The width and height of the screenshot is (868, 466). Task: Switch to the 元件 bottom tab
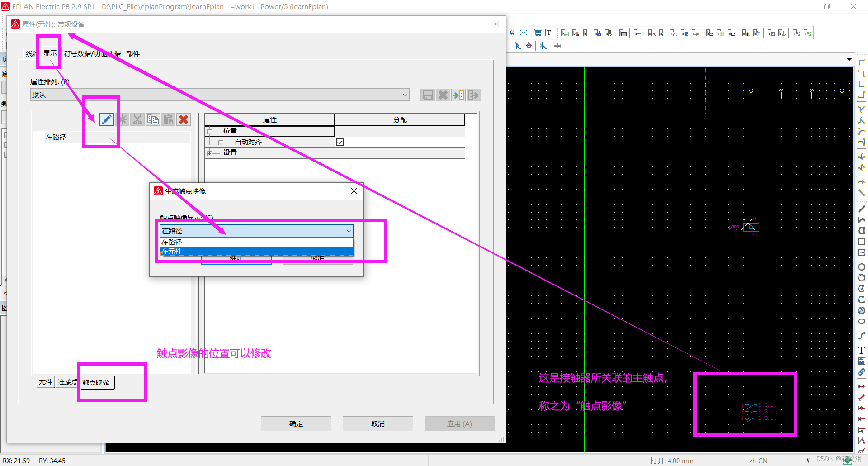click(x=46, y=382)
